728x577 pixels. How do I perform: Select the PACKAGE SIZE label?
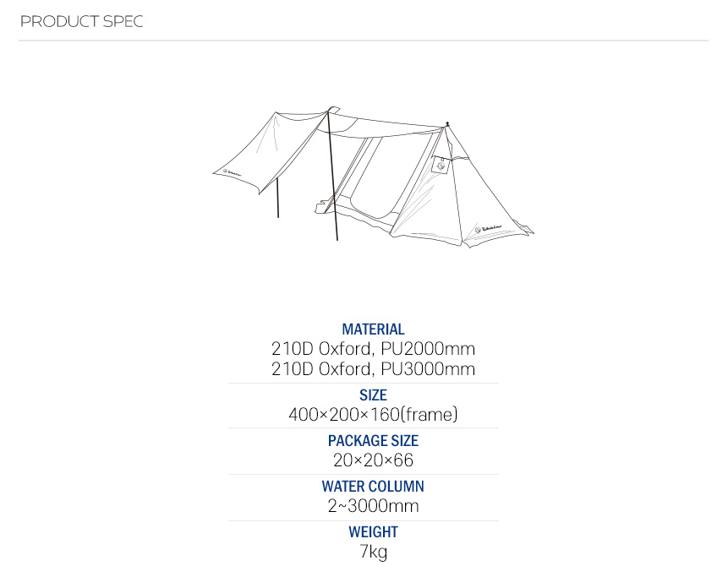373,441
